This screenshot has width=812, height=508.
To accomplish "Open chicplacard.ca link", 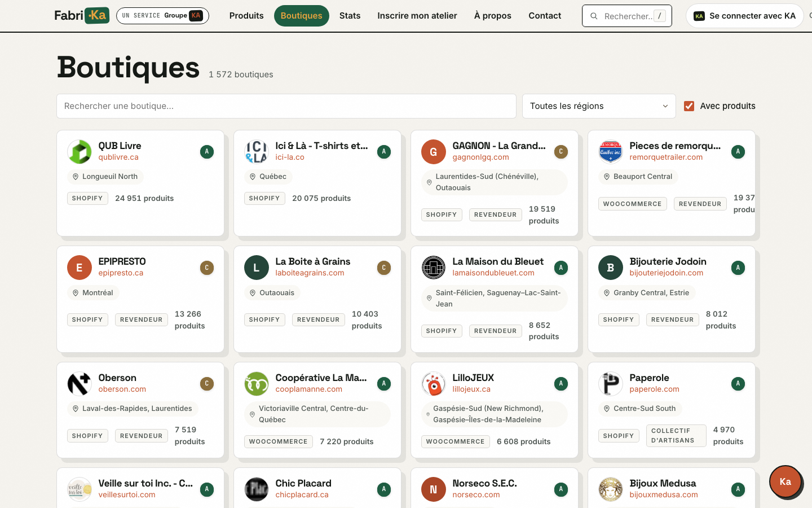I will click(x=302, y=495).
